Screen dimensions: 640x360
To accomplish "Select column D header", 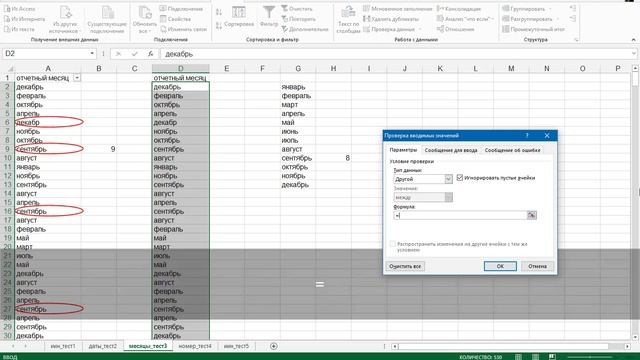I will [180, 69].
